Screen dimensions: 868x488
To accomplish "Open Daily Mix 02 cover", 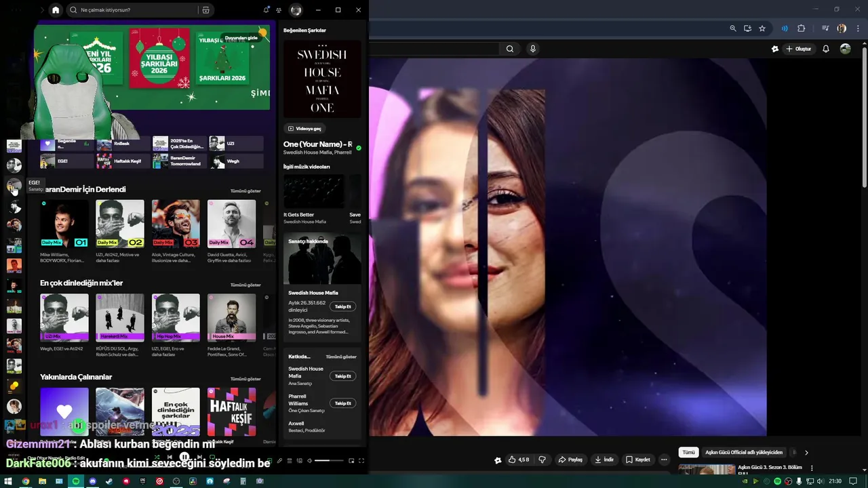I will coord(120,224).
